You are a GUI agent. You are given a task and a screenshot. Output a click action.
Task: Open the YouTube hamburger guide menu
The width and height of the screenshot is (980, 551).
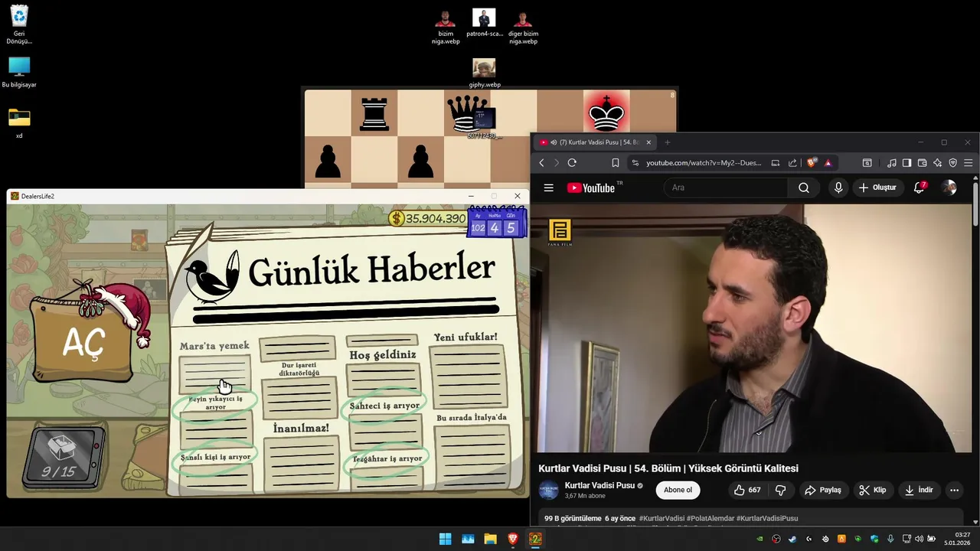548,187
